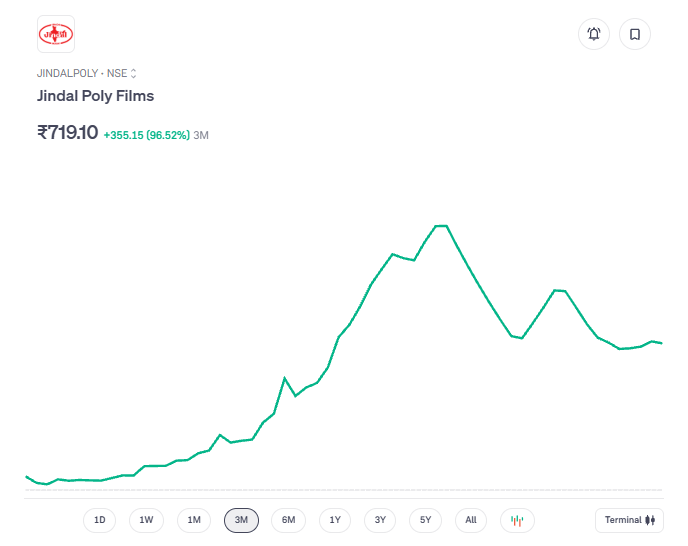Screen dimensions: 688x546
Task: Select the 1W time range
Action: (146, 520)
